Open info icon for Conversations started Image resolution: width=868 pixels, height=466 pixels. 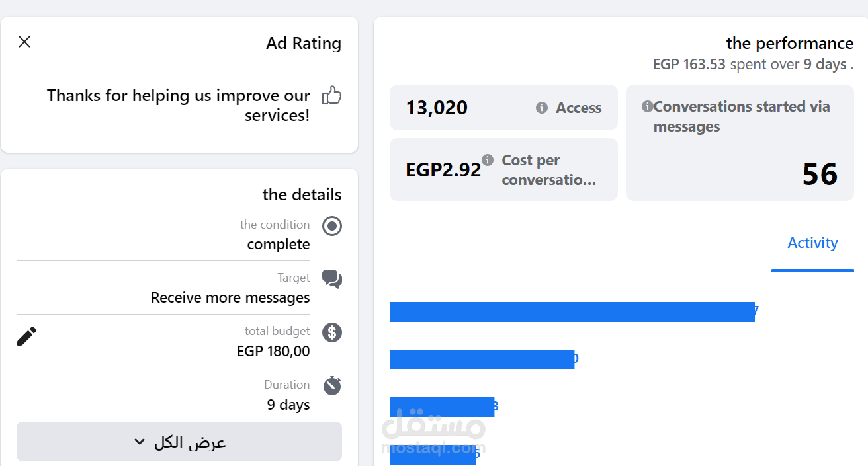[648, 106]
